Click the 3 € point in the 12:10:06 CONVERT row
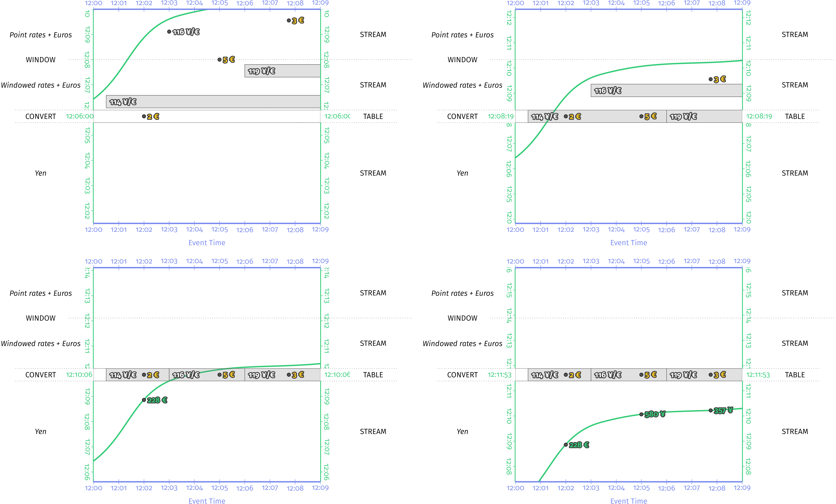836x504 pixels. 289,375
